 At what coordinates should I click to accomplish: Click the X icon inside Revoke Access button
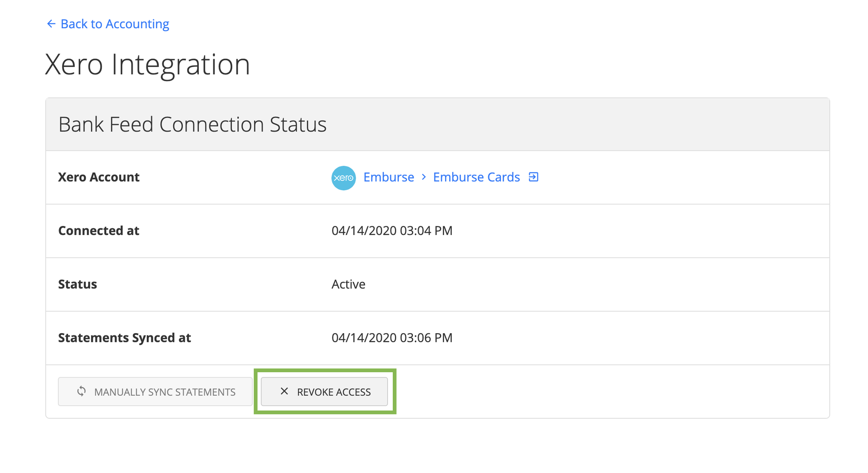(284, 391)
